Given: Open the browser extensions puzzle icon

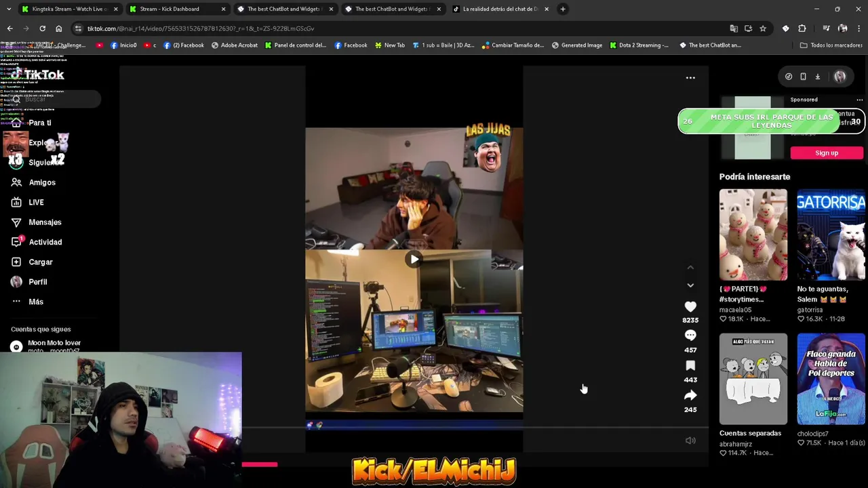Looking at the screenshot, I should (x=802, y=28).
